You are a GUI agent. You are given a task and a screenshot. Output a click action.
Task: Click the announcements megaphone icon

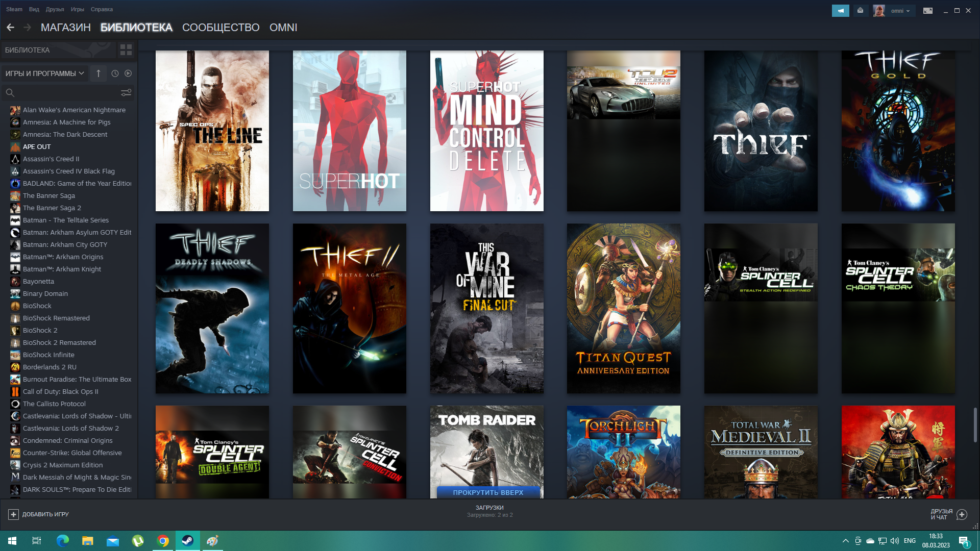click(840, 11)
